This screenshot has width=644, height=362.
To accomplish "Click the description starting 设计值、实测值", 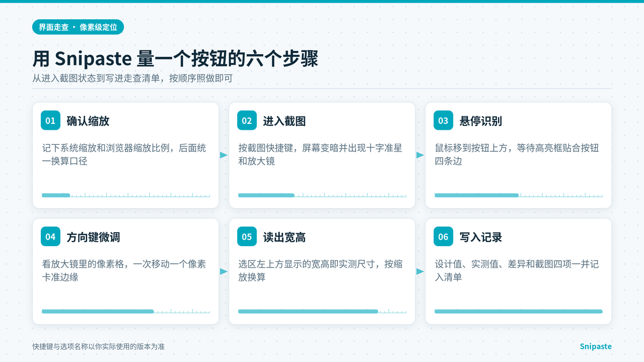I will [x=517, y=270].
